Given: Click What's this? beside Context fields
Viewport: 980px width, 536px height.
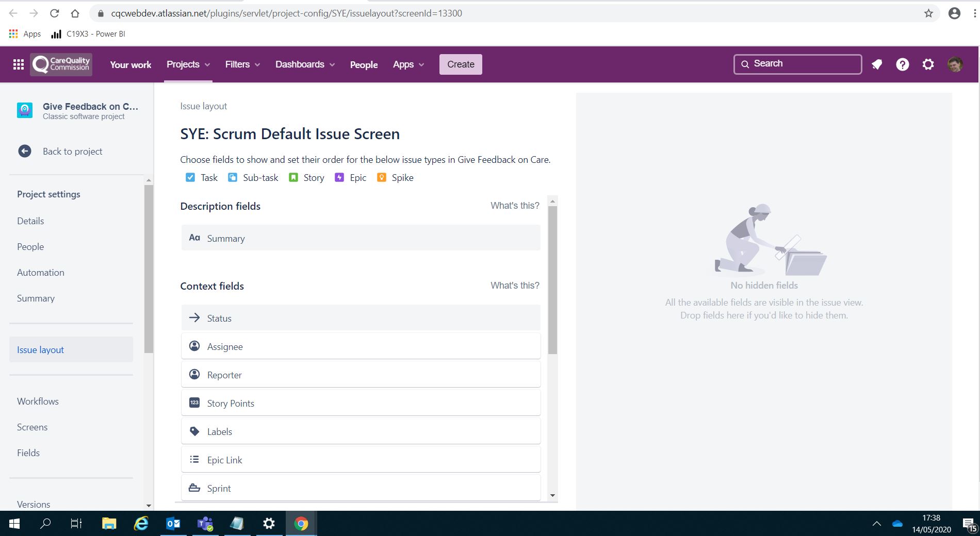Looking at the screenshot, I should tap(515, 286).
